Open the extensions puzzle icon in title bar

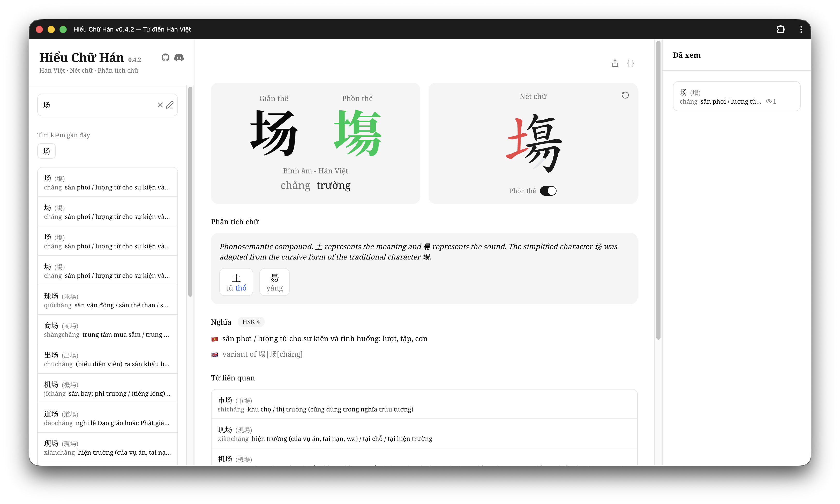click(781, 29)
